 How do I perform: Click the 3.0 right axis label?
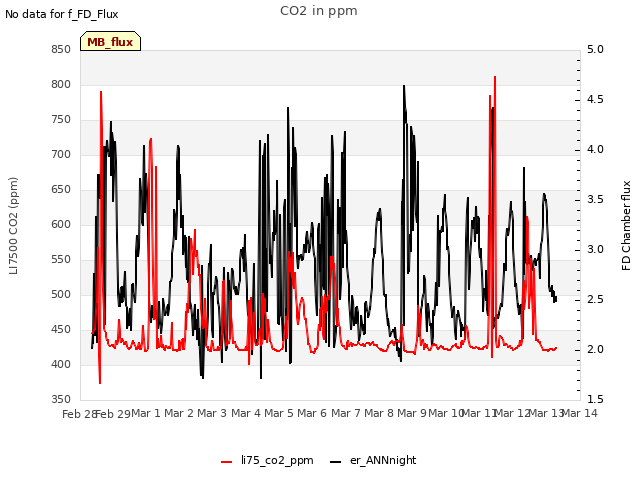coord(595,249)
